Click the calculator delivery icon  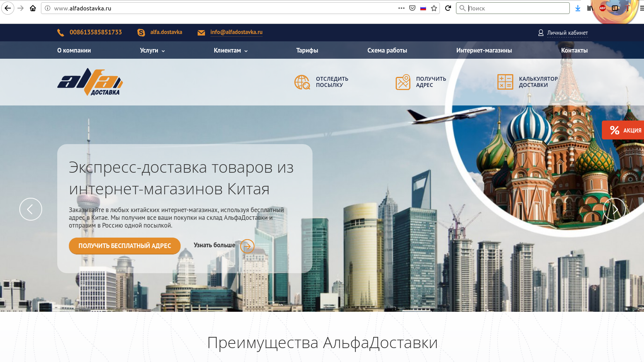[x=505, y=82]
